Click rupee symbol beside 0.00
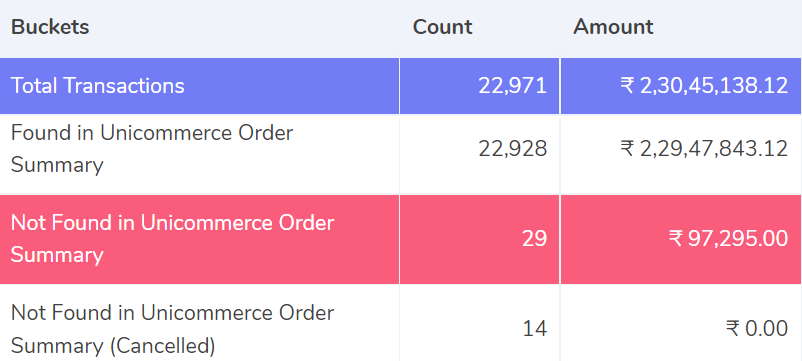This screenshot has width=802, height=361. 733,329
